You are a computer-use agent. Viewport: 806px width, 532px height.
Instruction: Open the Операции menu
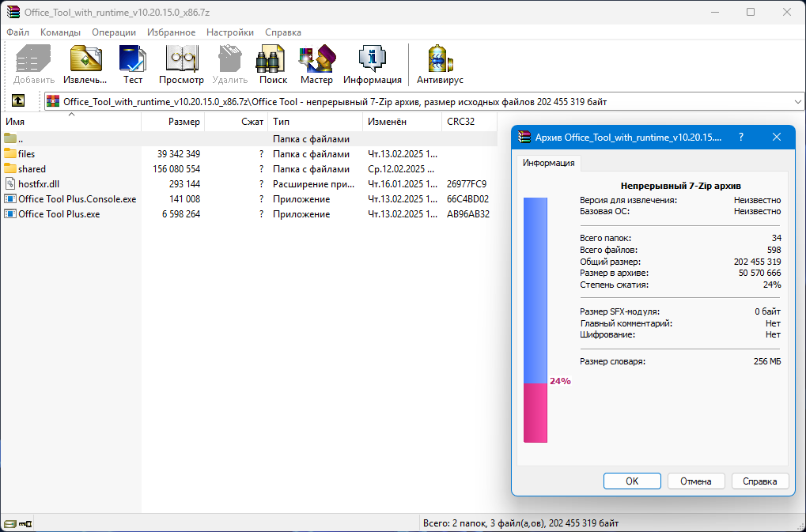114,32
